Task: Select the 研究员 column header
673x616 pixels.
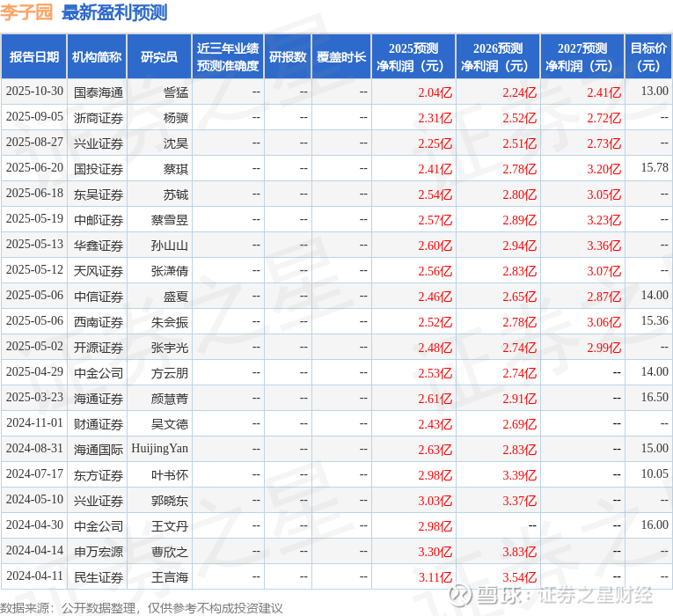Action: [x=159, y=56]
